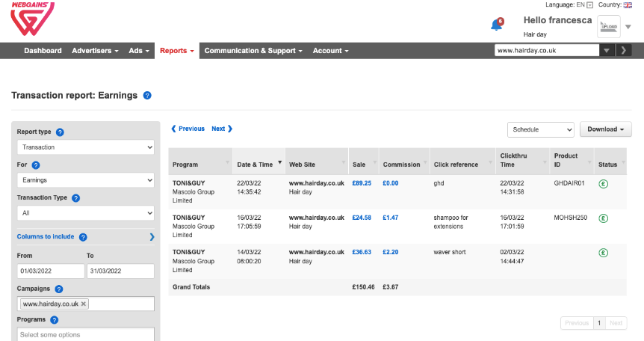The height and width of the screenshot is (341, 644).
Task: Click pagination Next button at bottom
Action: pos(616,323)
